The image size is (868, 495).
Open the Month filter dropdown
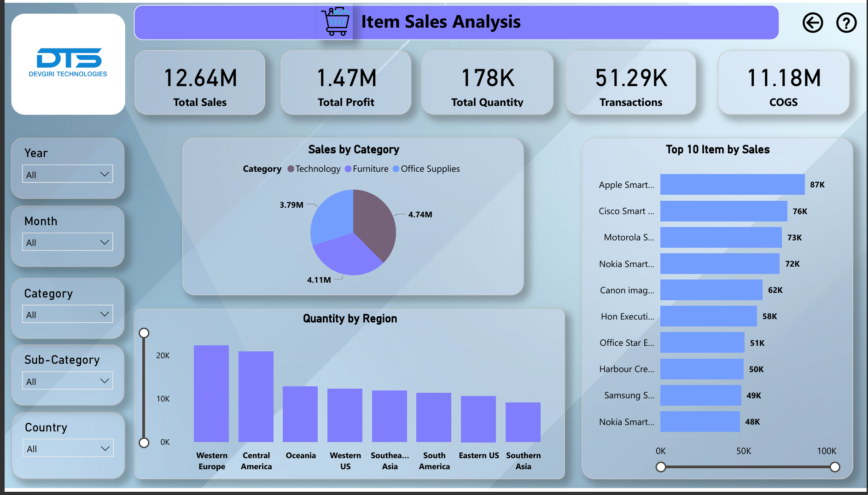coord(67,242)
